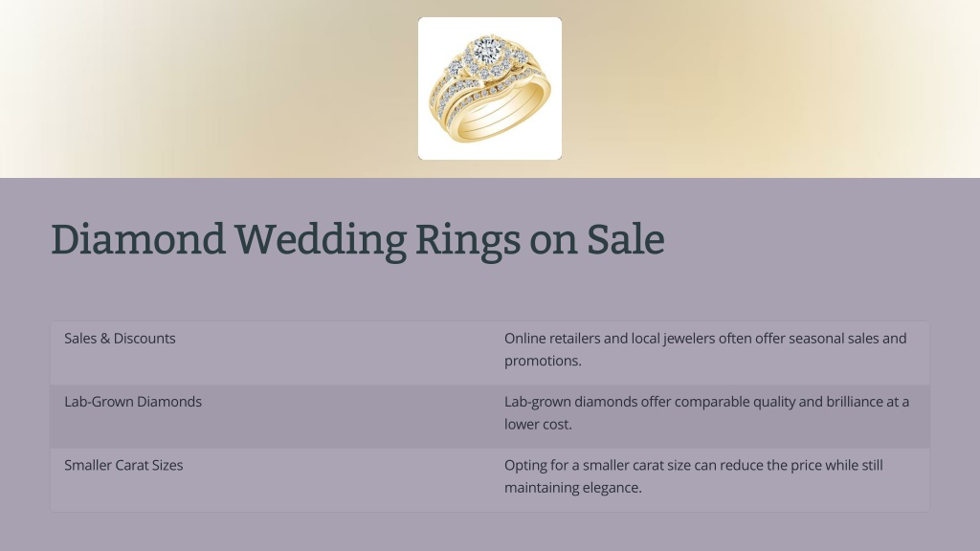Click the word Wedding in the title
Screen dimensions: 980x551
320,240
